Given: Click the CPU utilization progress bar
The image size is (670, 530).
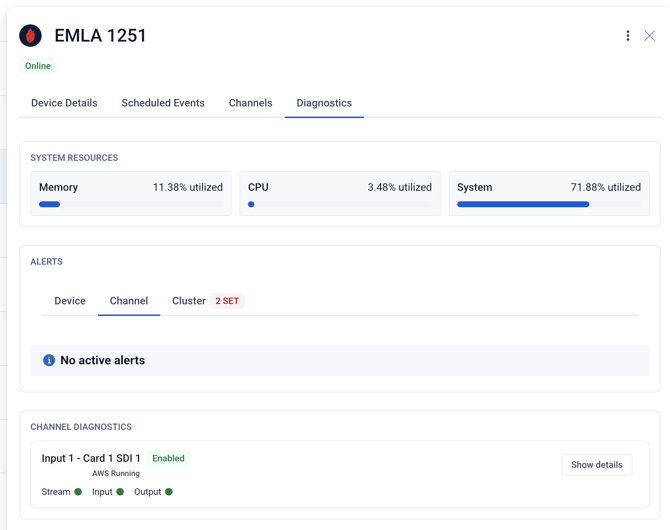Looking at the screenshot, I should [x=340, y=204].
